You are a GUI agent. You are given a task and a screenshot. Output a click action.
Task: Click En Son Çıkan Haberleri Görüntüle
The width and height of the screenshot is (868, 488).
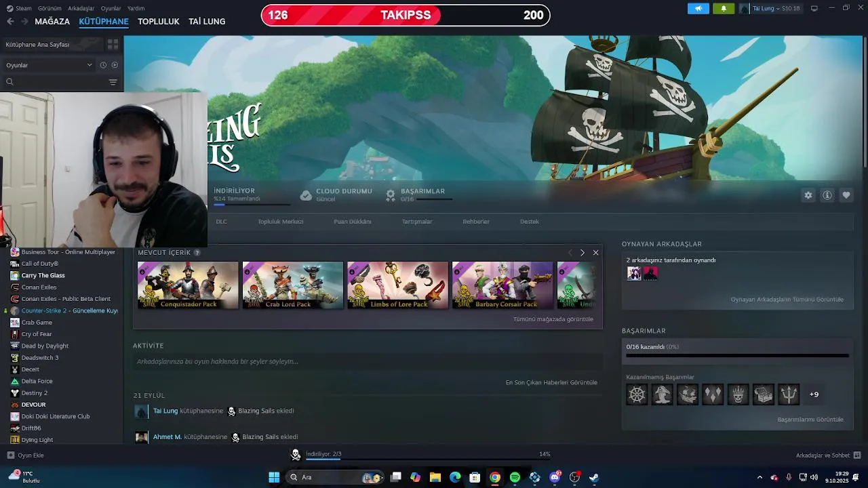[551, 383]
